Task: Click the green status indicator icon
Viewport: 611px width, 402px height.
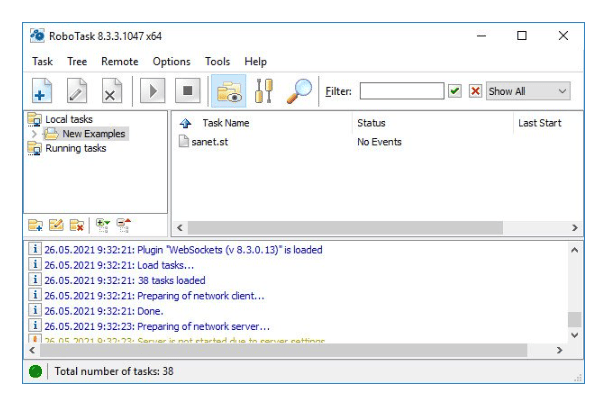Action: [35, 371]
